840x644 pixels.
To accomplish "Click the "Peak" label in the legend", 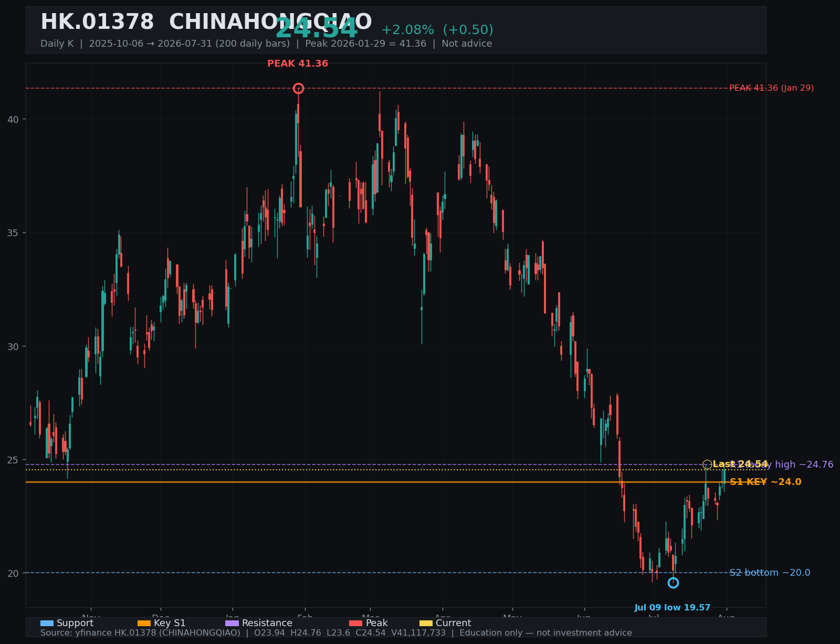I will point(377,623).
